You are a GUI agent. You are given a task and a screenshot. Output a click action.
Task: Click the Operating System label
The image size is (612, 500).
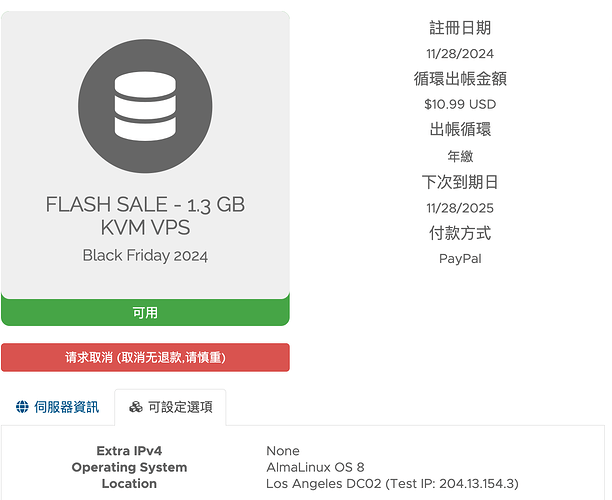(x=129, y=467)
